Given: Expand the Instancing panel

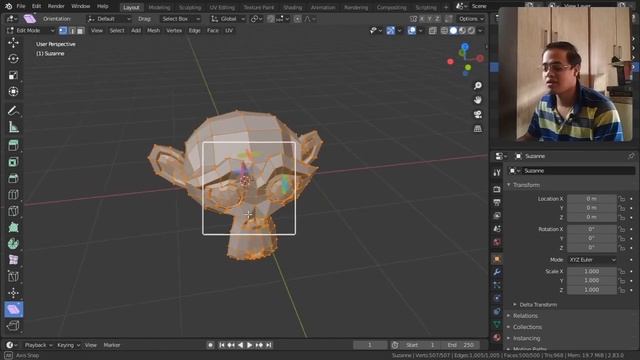Looking at the screenshot, I should coord(527,338).
